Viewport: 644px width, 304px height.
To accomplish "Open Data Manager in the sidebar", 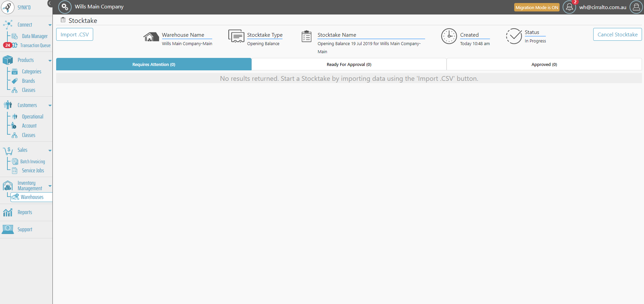I will 35,36.
